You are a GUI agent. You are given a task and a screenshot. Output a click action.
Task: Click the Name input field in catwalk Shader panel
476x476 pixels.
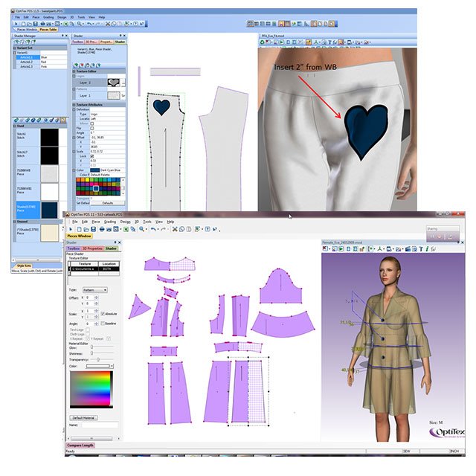pos(100,425)
